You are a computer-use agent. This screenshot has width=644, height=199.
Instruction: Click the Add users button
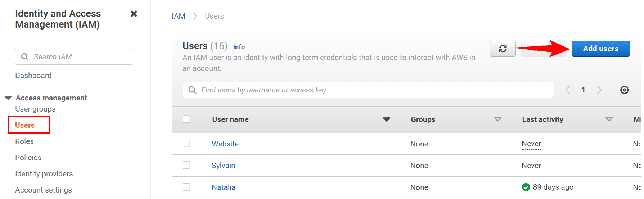tap(600, 49)
